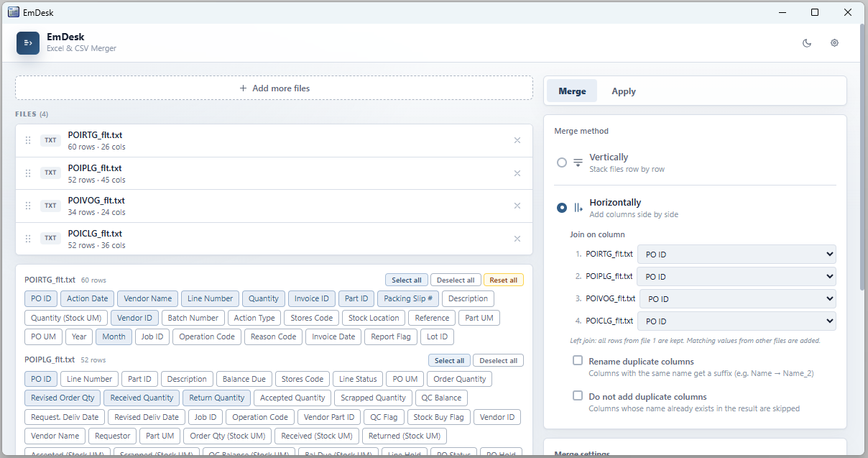Grab the drag handle of POIVOG_flt.txt
Screen dimensions: 868x458
coord(28,206)
